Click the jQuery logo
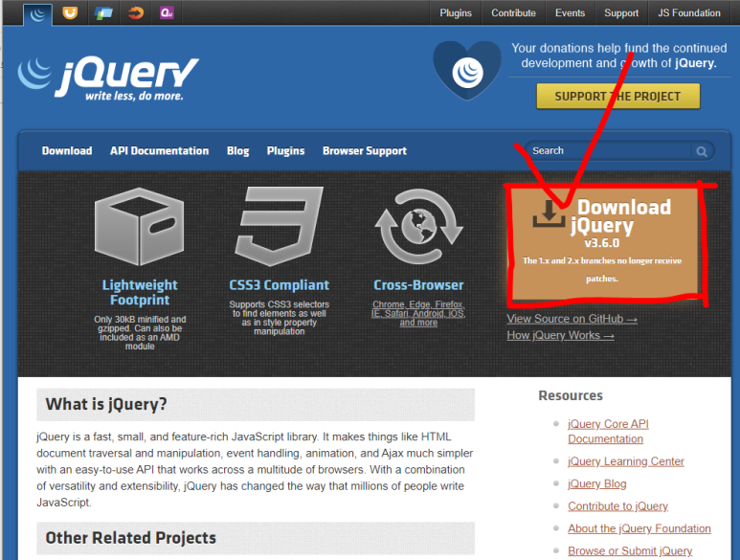The width and height of the screenshot is (740, 560). pyautogui.click(x=108, y=78)
